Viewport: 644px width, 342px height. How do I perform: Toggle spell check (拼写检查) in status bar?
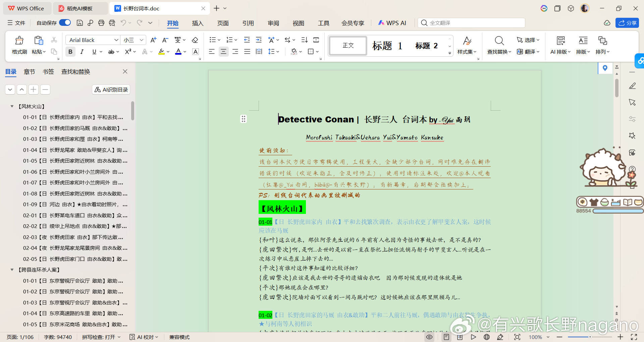(101, 337)
